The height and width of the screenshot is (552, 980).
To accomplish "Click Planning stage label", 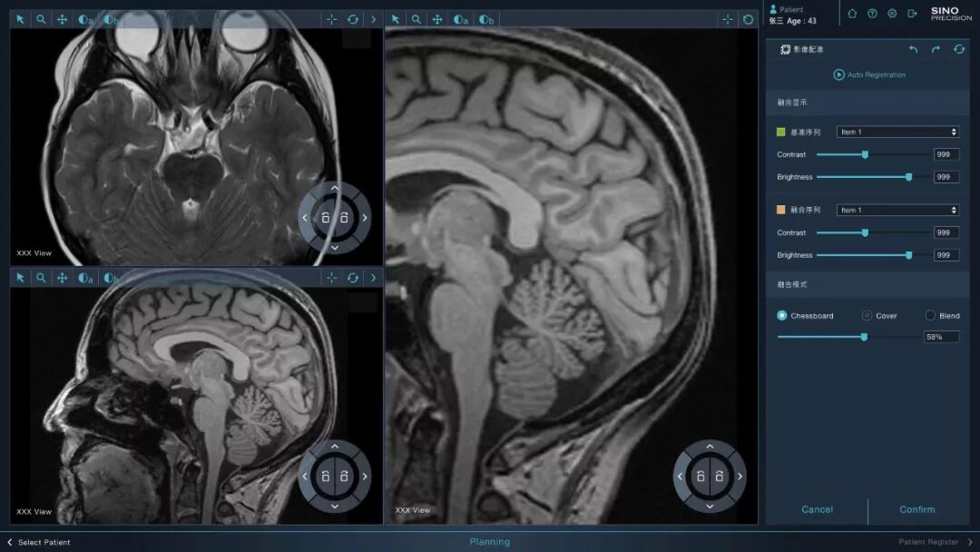I will coord(489,542).
